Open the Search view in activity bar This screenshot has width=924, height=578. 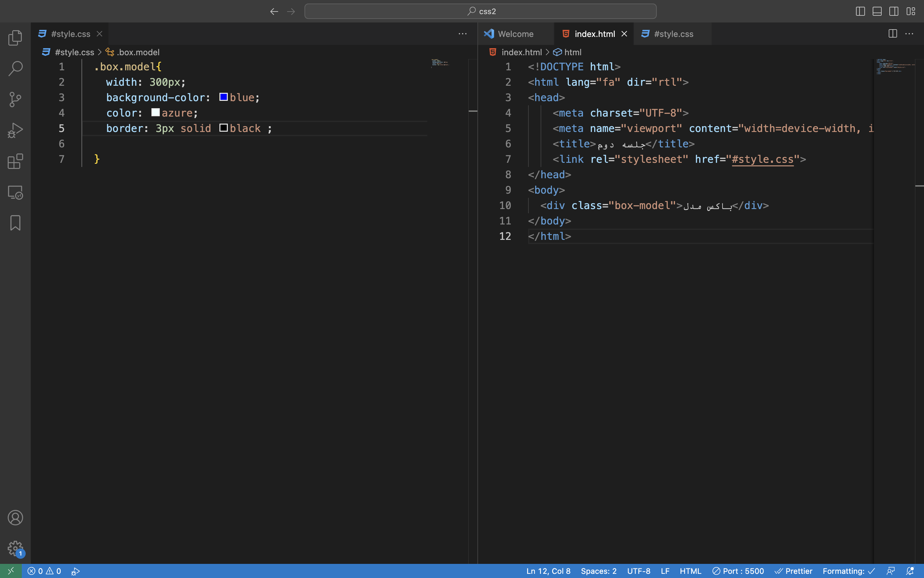(15, 68)
